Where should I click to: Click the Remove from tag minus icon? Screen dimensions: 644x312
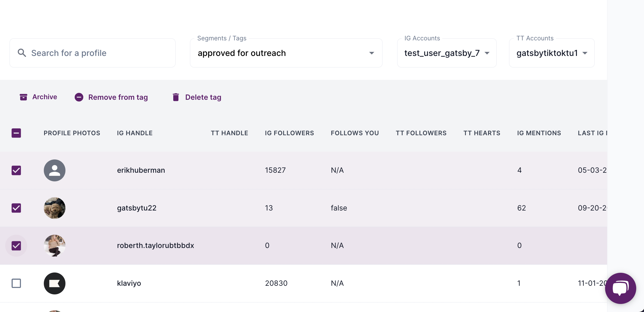79,97
